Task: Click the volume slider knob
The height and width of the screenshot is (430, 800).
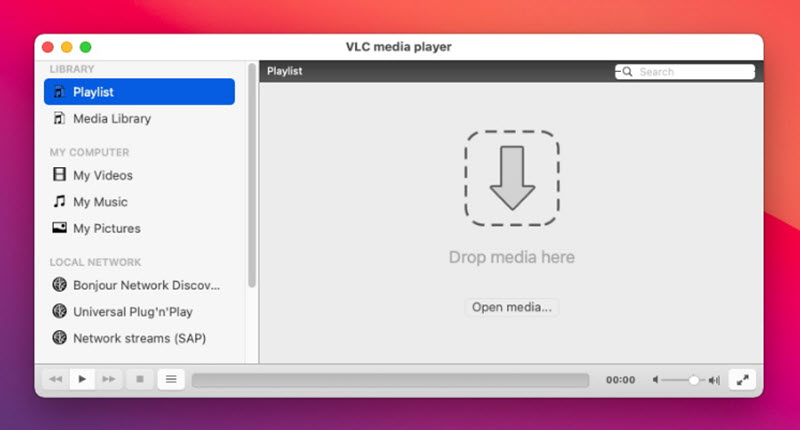Action: 694,380
